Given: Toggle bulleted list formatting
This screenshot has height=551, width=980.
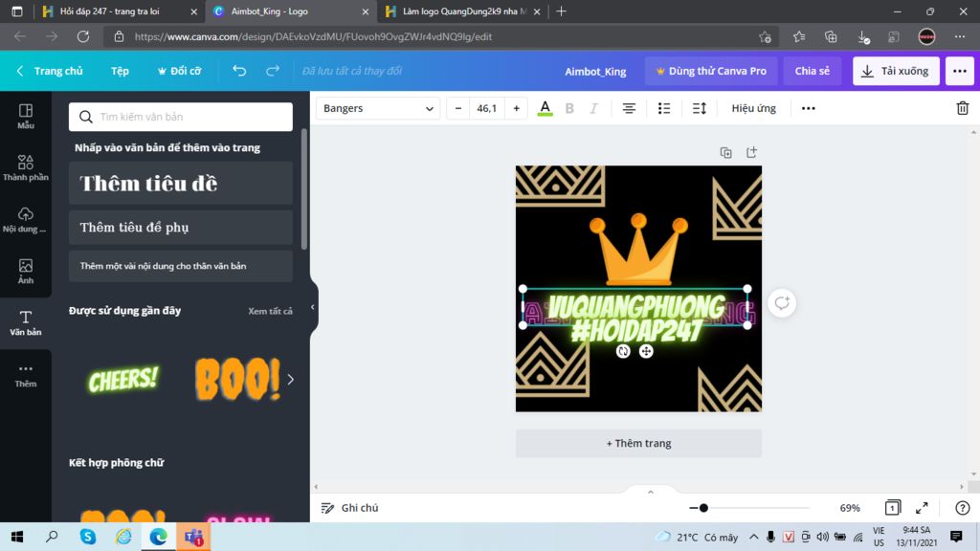Looking at the screenshot, I should (664, 108).
